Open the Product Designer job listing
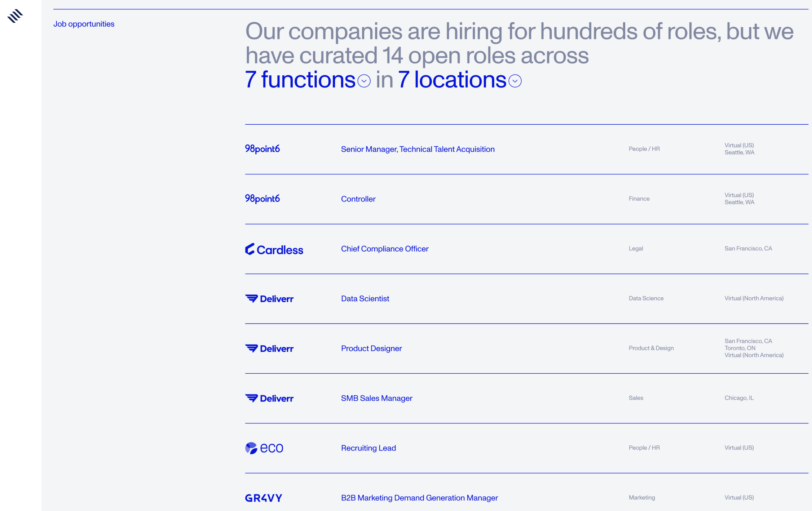812x511 pixels. click(x=371, y=348)
